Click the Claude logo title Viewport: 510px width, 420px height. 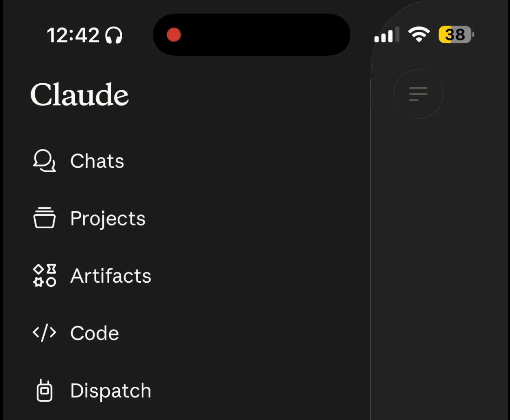coord(80,95)
